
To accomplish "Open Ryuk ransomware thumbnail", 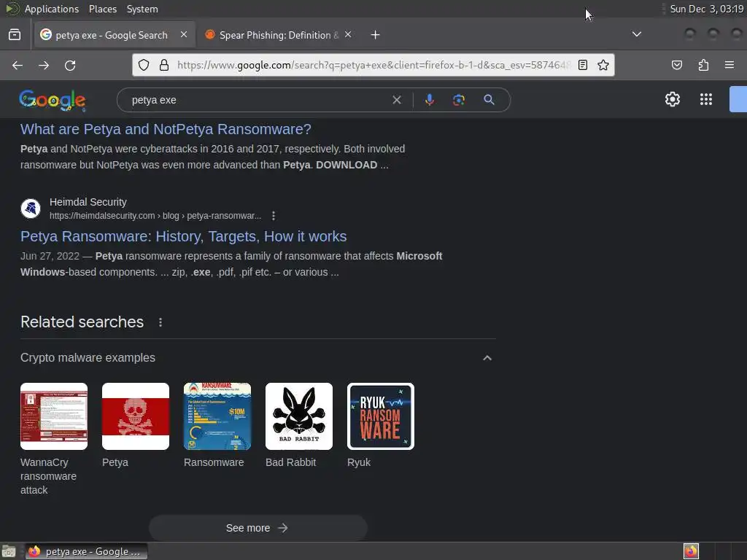I will click(x=381, y=416).
